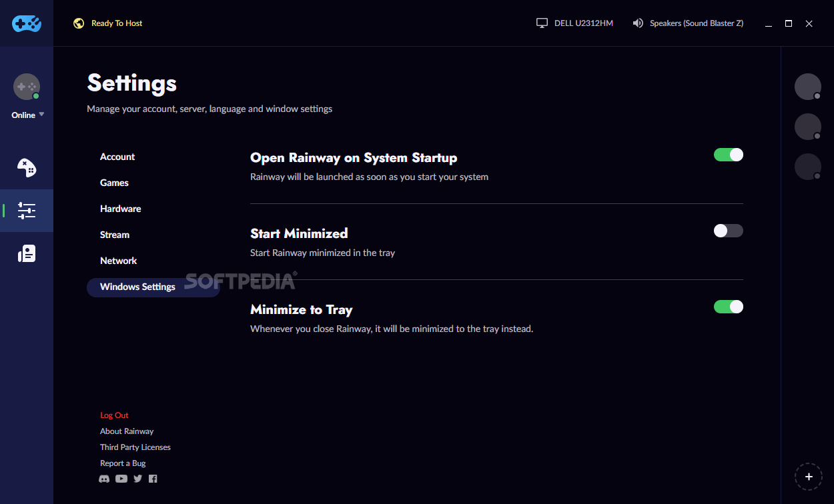The image size is (834, 504).
Task: Click the Start Minimized heading text
Action: [299, 233]
